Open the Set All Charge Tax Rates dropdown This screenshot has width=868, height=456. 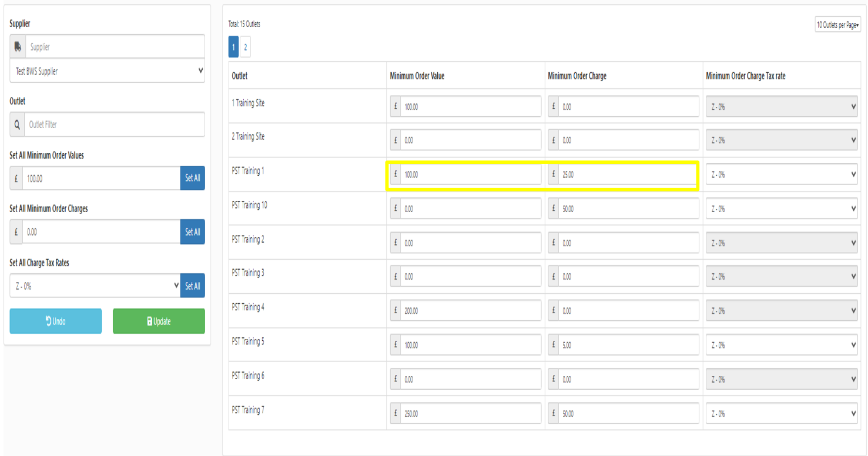click(95, 286)
